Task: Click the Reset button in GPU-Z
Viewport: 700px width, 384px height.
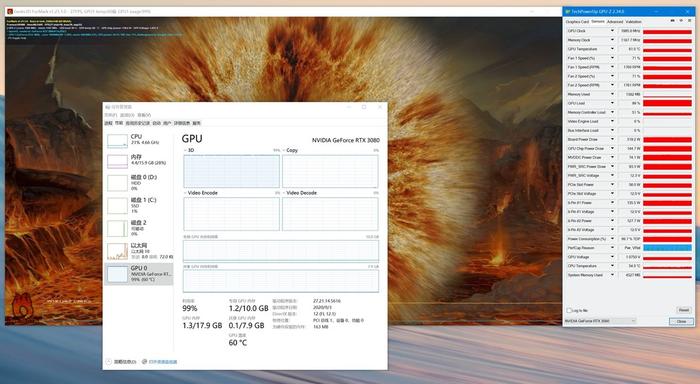Action: (x=684, y=310)
